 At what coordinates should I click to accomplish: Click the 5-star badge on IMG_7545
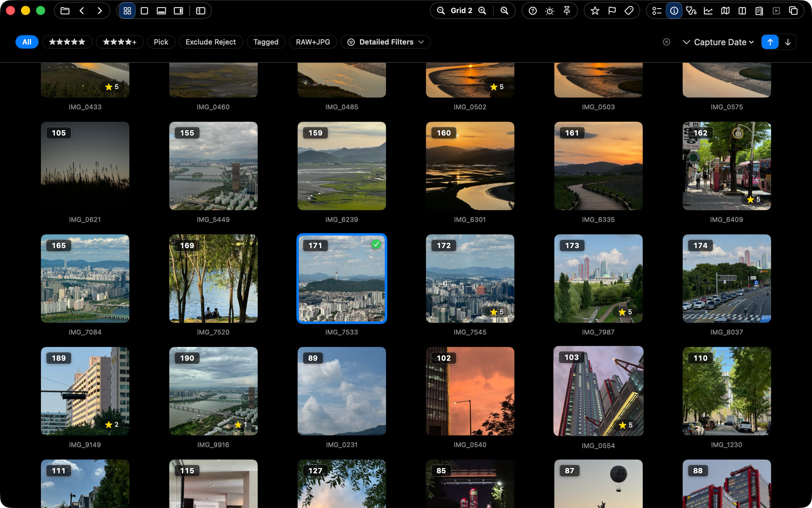coord(497,312)
